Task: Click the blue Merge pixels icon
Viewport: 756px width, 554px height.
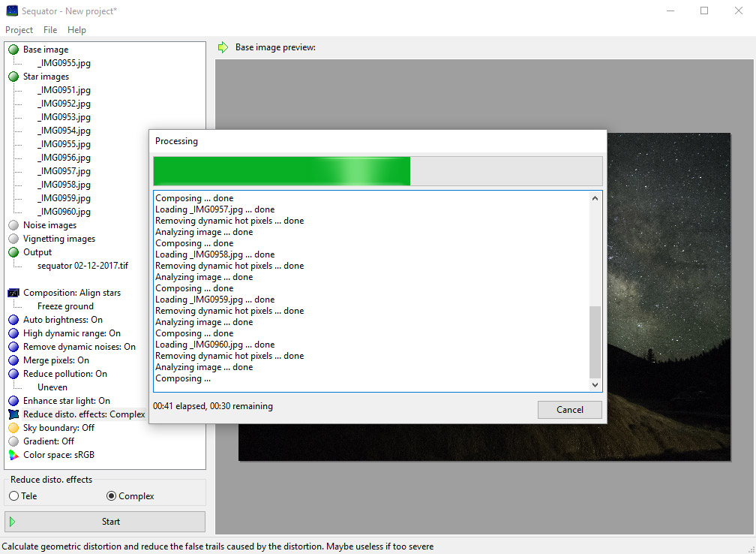Action: coord(13,360)
